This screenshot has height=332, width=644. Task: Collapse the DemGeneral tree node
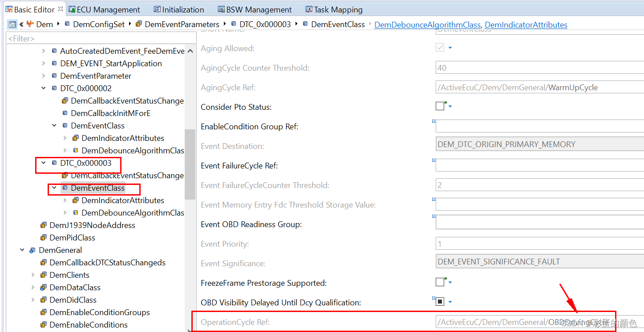tap(22, 250)
